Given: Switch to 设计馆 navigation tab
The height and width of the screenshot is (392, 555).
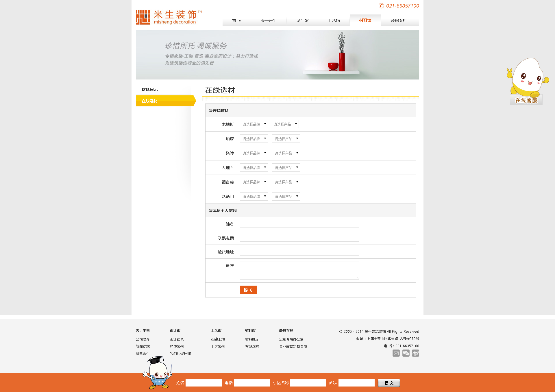Looking at the screenshot, I should 302,21.
